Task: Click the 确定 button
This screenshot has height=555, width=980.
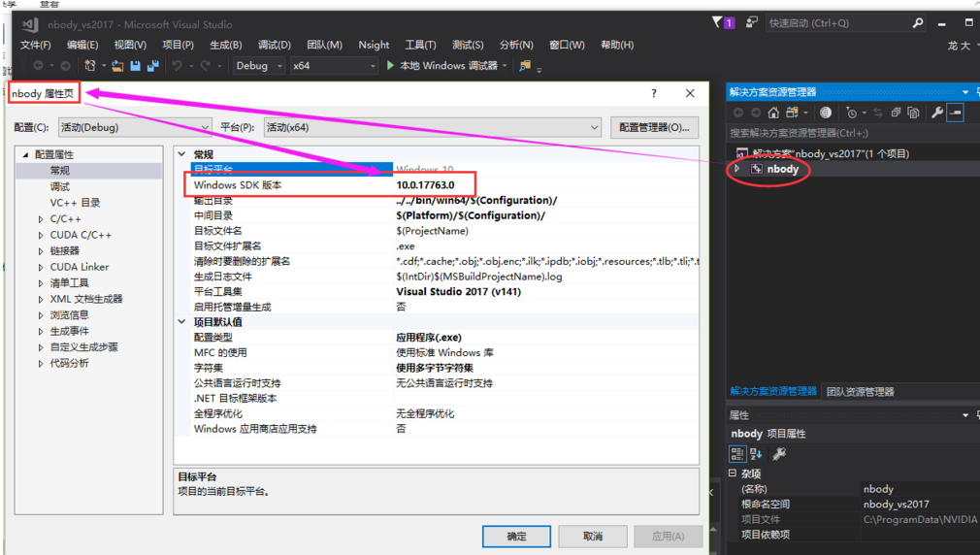Action: [516, 537]
